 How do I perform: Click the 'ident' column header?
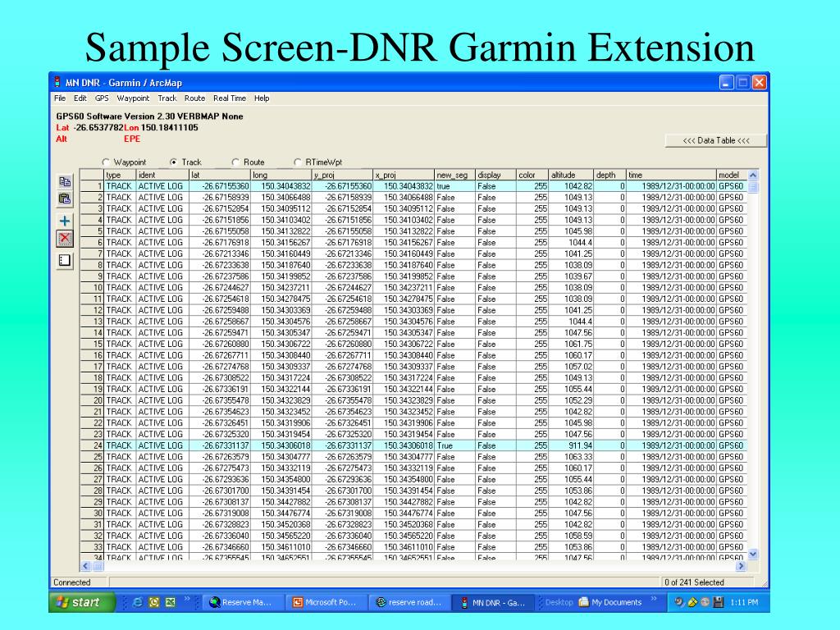[162, 175]
